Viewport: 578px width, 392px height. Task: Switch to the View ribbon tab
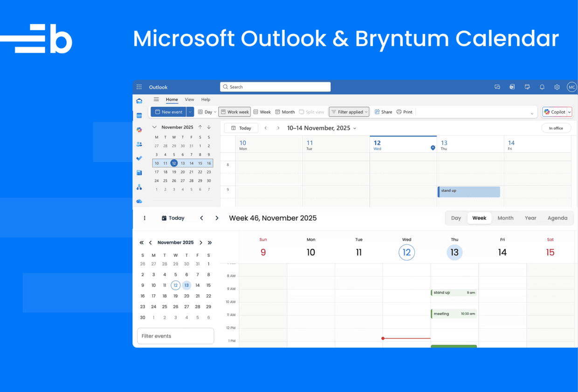[189, 100]
